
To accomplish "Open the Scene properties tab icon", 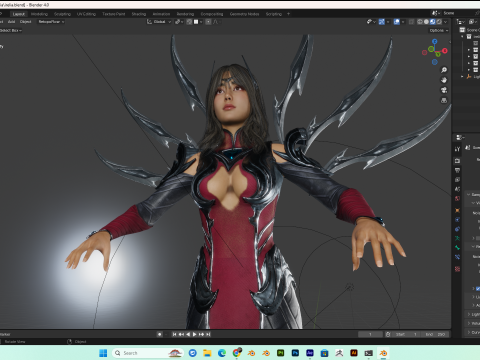I will [457, 189].
